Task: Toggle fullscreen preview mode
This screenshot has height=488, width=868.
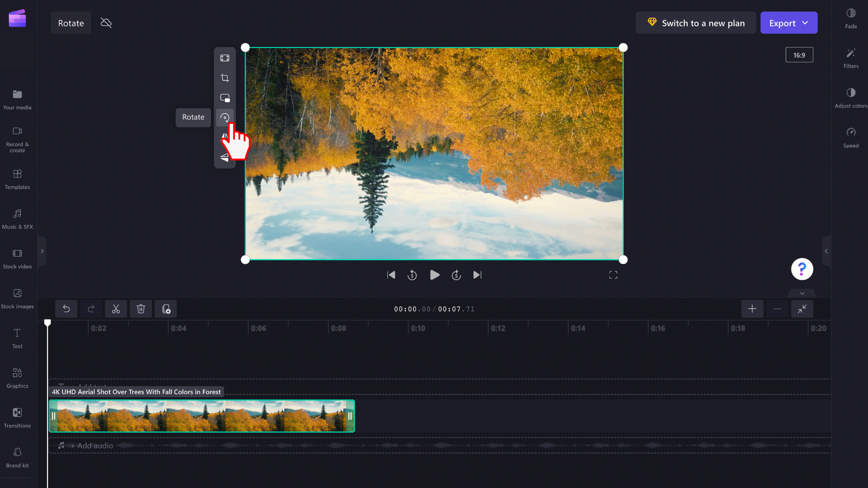Action: pyautogui.click(x=613, y=275)
